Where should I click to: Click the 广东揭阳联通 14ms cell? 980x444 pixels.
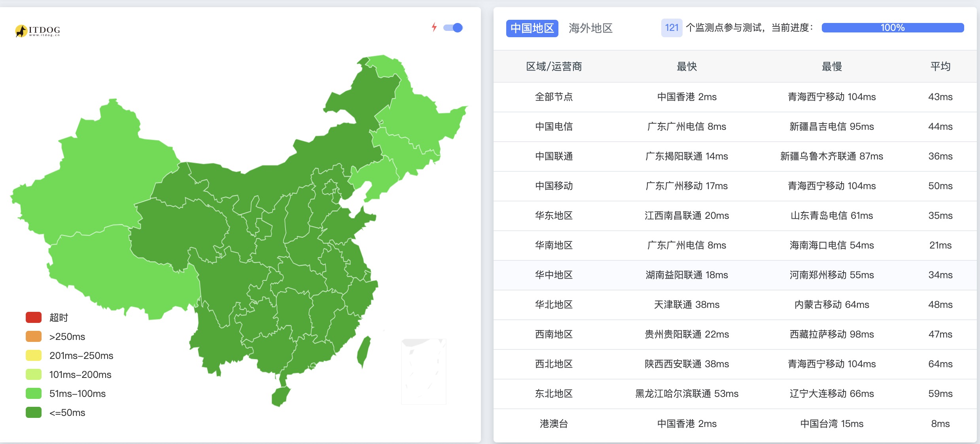687,156
